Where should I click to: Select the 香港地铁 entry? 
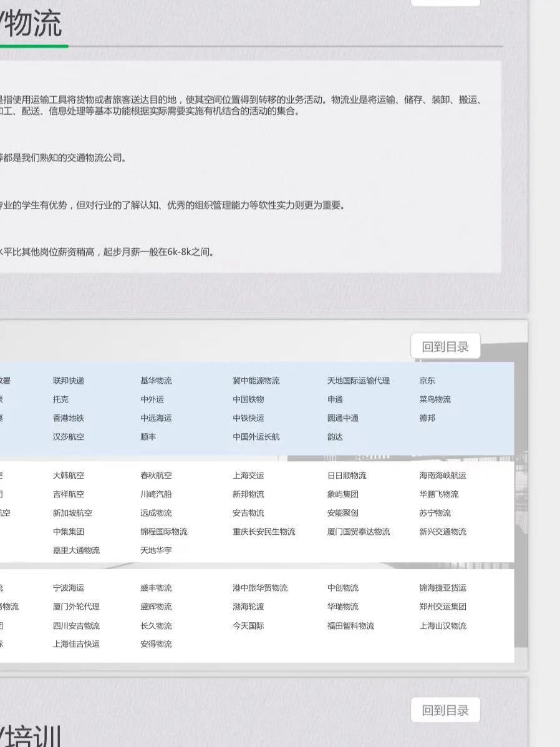(69, 417)
